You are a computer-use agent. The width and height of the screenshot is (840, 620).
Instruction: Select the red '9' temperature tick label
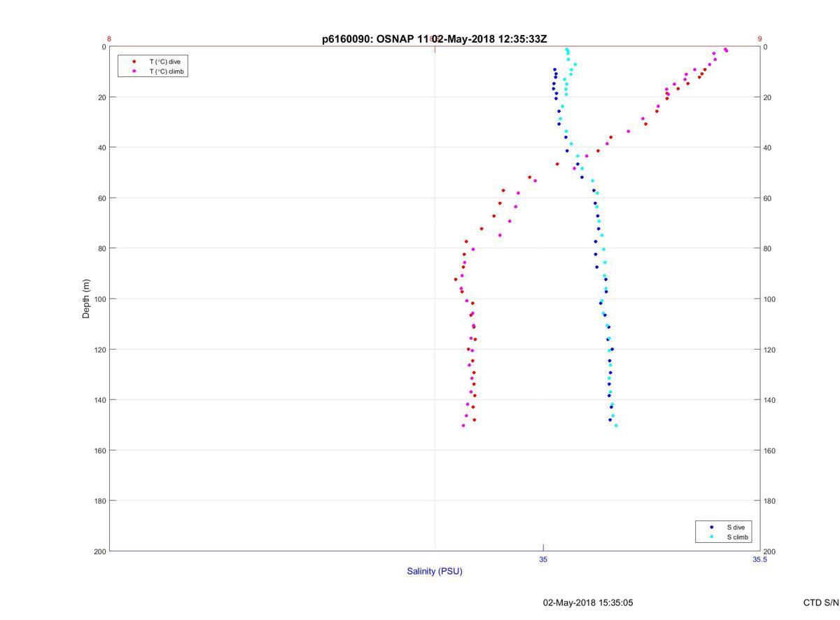pyautogui.click(x=759, y=39)
